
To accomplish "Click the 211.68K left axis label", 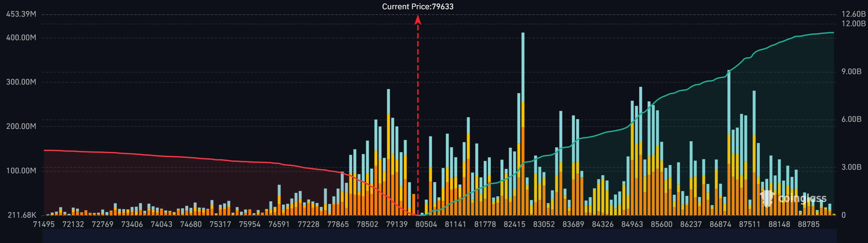I will [22, 215].
